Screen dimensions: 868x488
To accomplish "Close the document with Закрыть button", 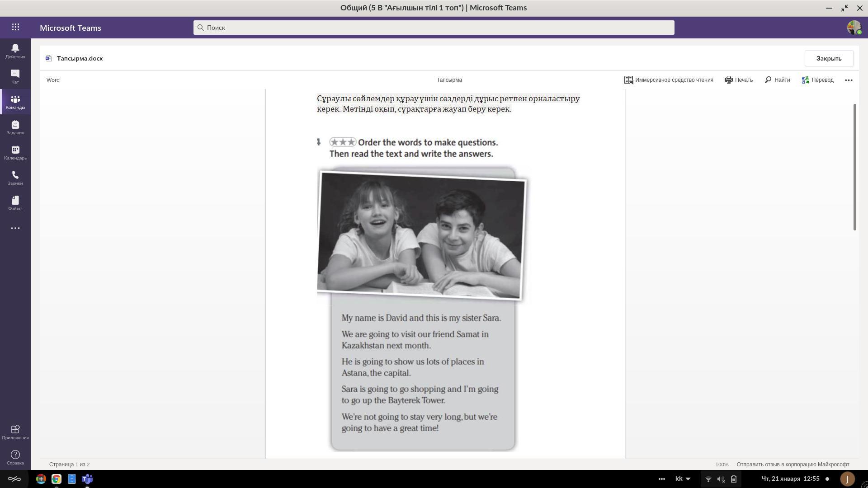I will (829, 58).
